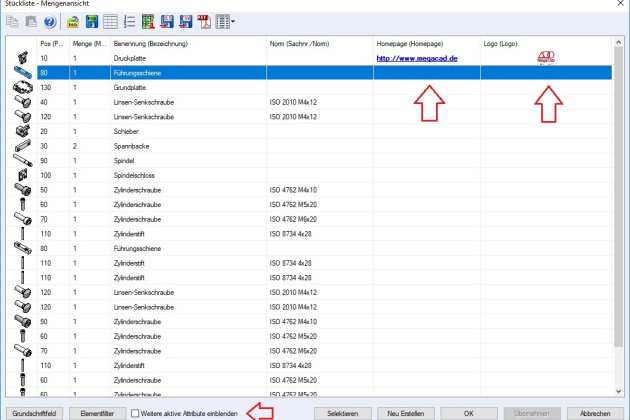Click the blue help question mark icon
This screenshot has width=630, height=420.
48,22
